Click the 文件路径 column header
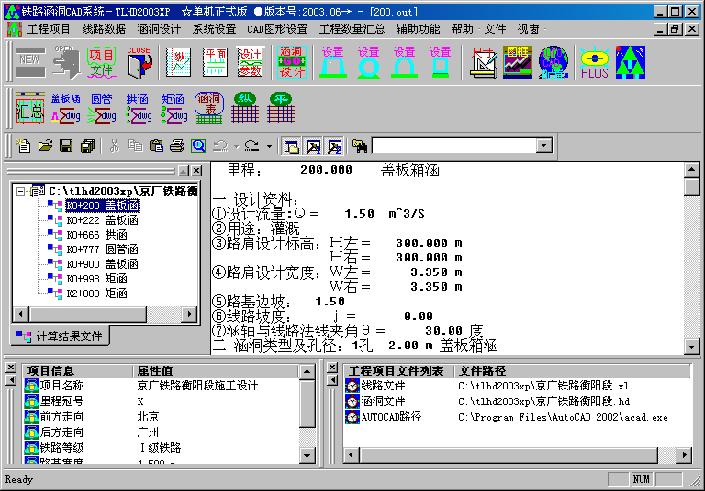Viewport: 705px width, 491px height. click(x=573, y=371)
